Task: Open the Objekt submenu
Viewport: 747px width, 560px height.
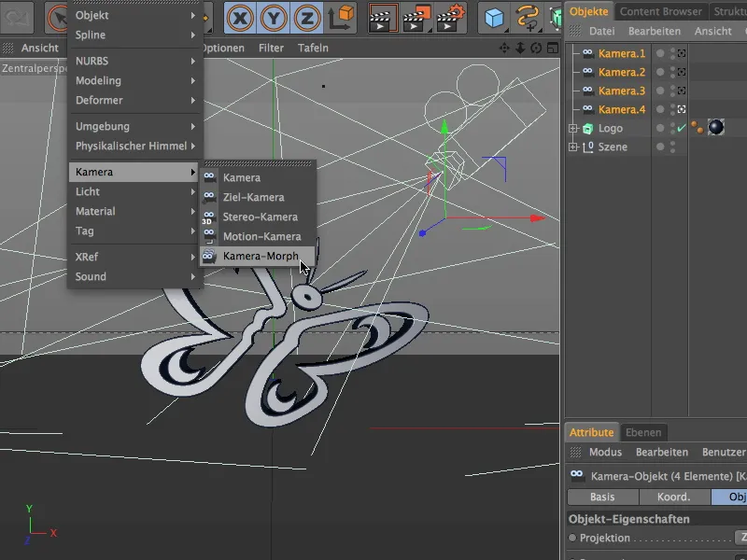Action: coord(135,15)
